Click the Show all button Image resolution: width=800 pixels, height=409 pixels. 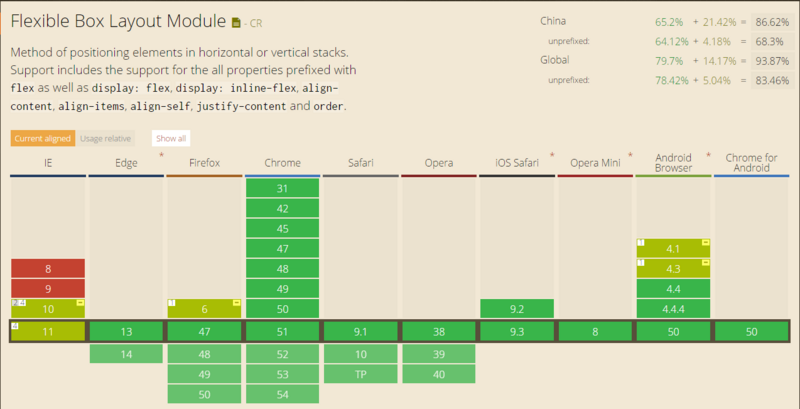(x=171, y=138)
